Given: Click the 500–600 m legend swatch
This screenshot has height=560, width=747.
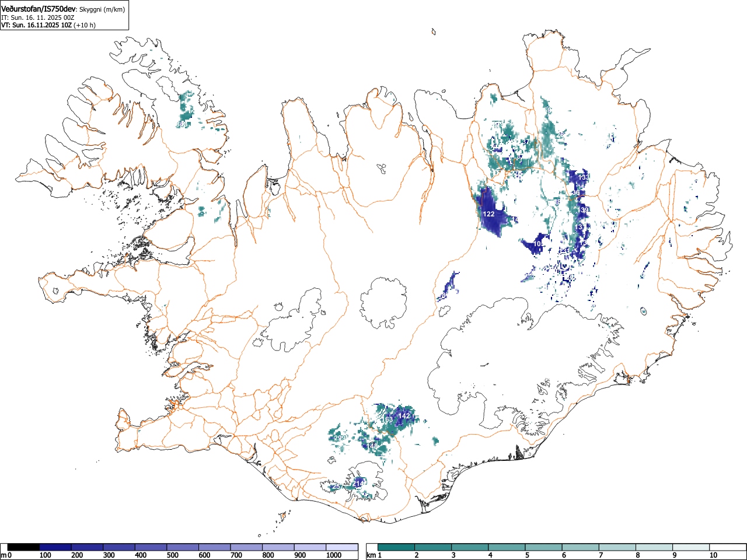Looking at the screenshot, I should (182, 547).
